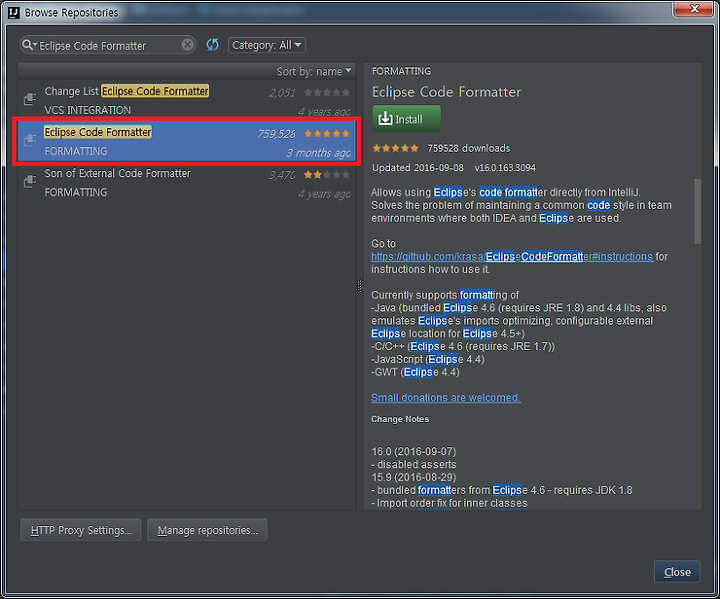Click the Updated 2016-09-08 text

[x=418, y=168]
